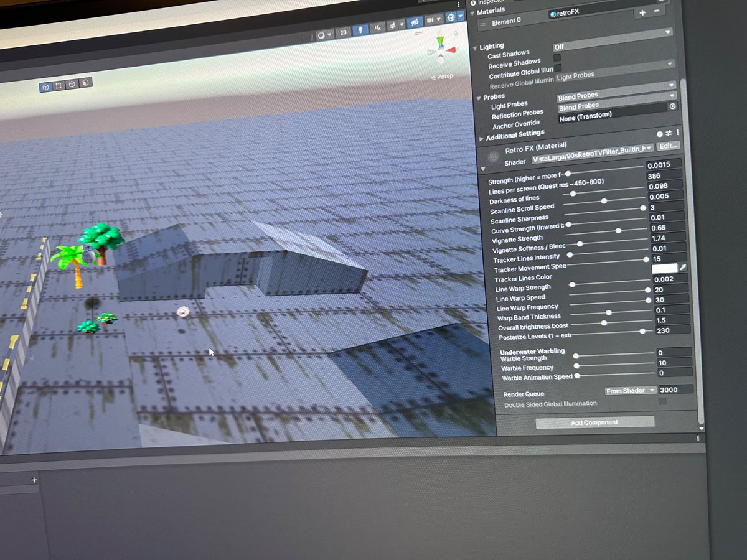Click the Add Component button

[594, 422]
